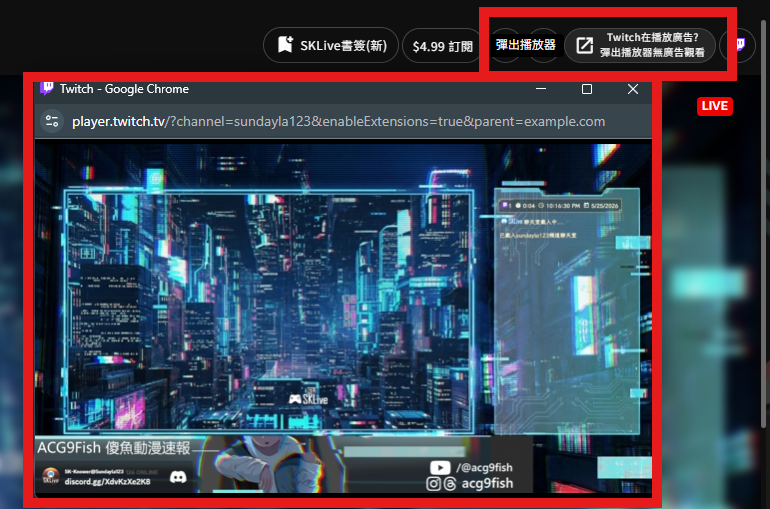Click the Instagram icon beside acg9fish
Screen dimensions: 770x509
click(x=433, y=484)
